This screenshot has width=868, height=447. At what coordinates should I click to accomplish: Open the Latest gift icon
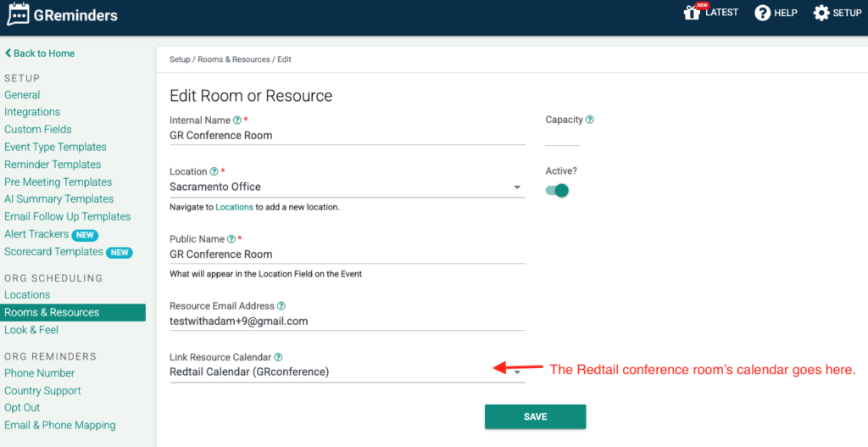692,13
